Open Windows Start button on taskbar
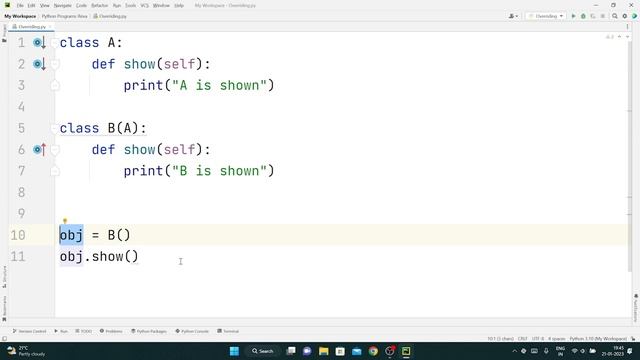Image resolution: width=640 pixels, height=360 pixels. 234,351
